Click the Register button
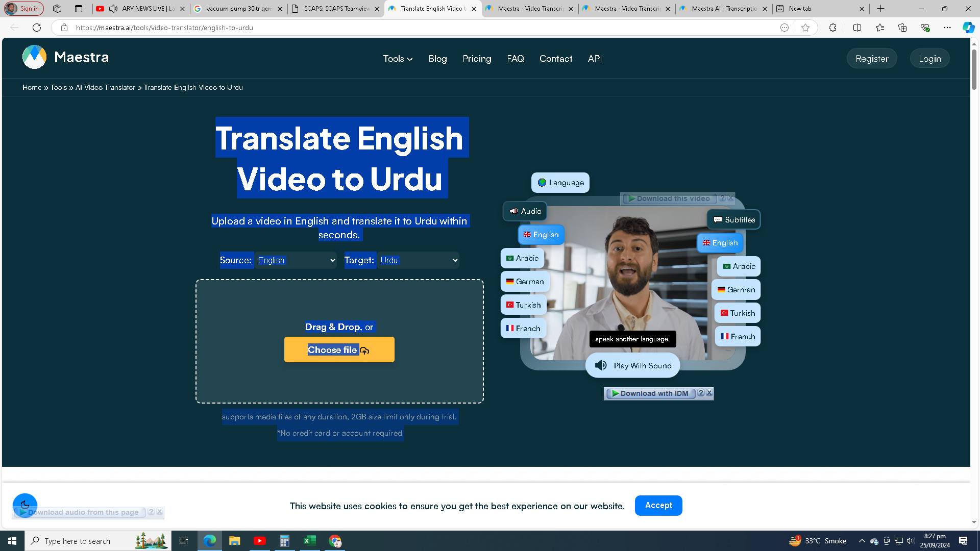Viewport: 980px width, 551px height. pos(872,59)
